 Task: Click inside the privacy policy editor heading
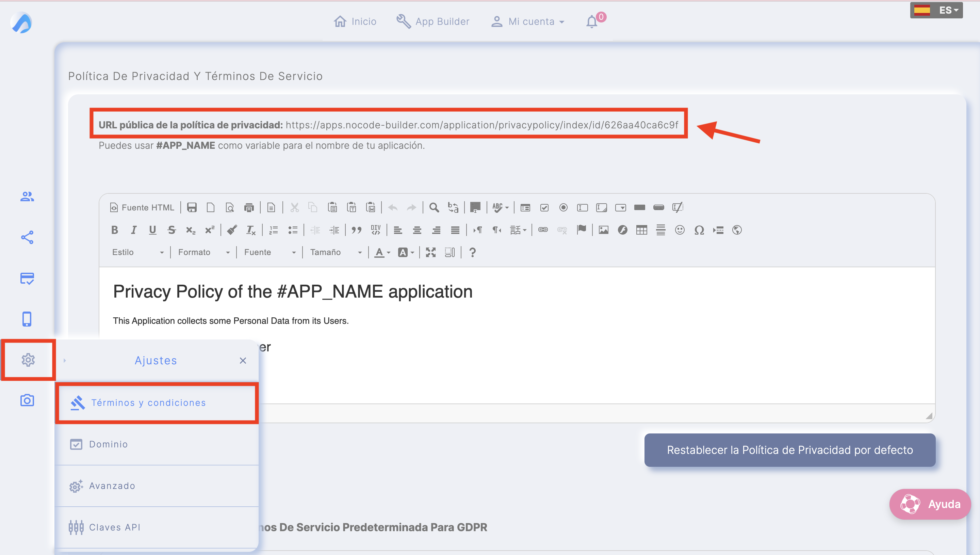pyautogui.click(x=293, y=291)
